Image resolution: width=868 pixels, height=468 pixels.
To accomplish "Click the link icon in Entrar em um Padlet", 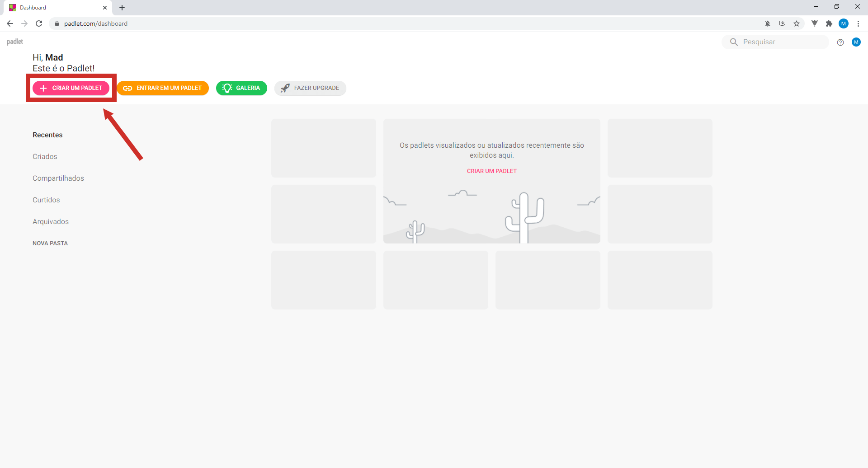I will click(x=127, y=88).
